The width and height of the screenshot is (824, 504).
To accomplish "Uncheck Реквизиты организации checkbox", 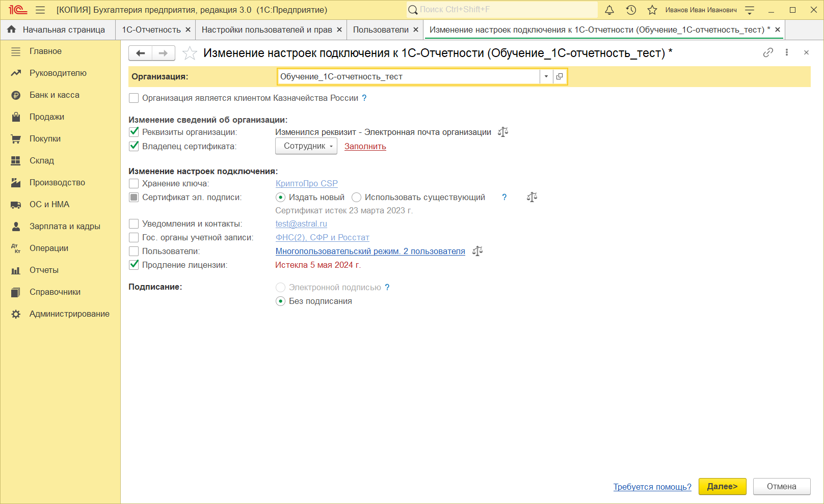I will (134, 132).
